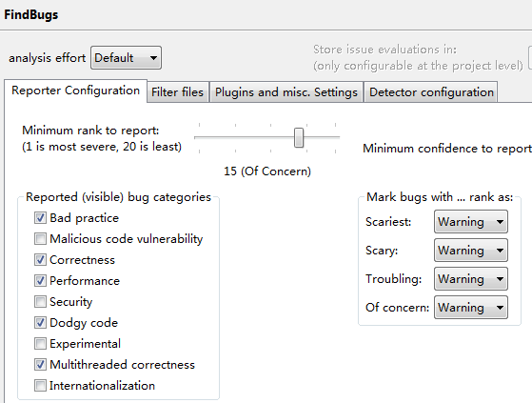Click 'Reported (visible) bug categories' group label
The width and height of the screenshot is (532, 403).
pyautogui.click(x=118, y=197)
